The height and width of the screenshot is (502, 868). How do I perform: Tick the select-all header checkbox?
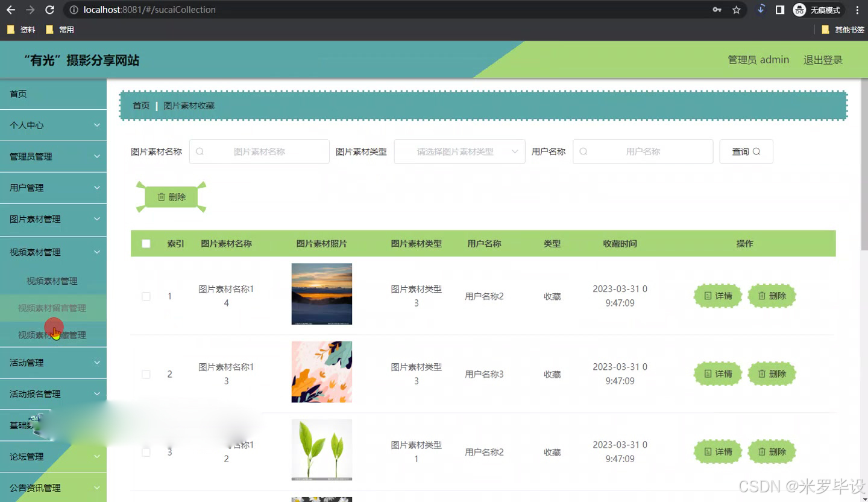[146, 244]
